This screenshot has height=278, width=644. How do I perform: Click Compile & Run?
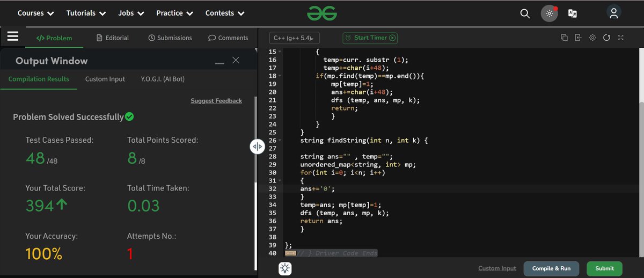pos(551,268)
